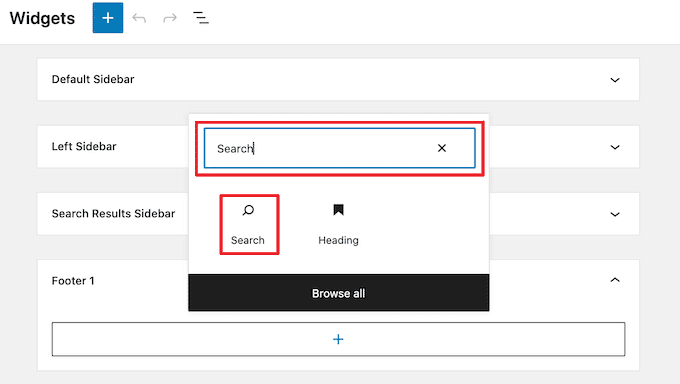
Task: Undo the last change
Action: 139,18
